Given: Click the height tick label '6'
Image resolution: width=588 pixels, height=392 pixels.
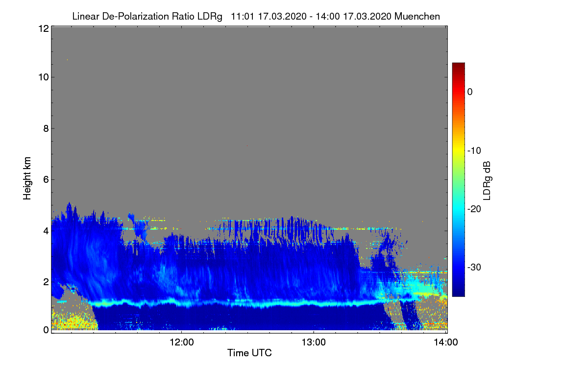Looking at the screenshot, I should [x=45, y=179].
